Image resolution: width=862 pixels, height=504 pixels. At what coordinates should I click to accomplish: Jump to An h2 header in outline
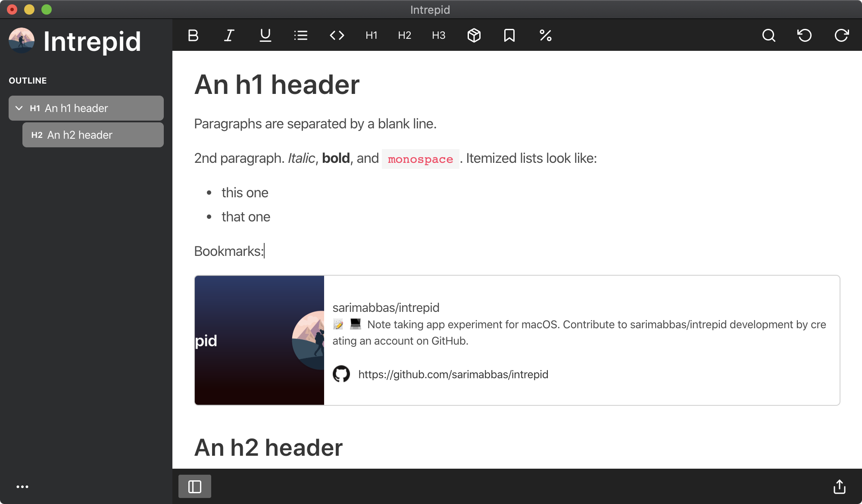click(93, 135)
